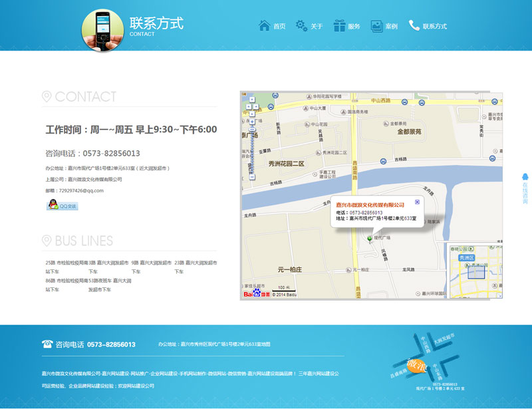Open the 案例 cases nav item
The width and height of the screenshot is (532, 409).
(x=384, y=26)
